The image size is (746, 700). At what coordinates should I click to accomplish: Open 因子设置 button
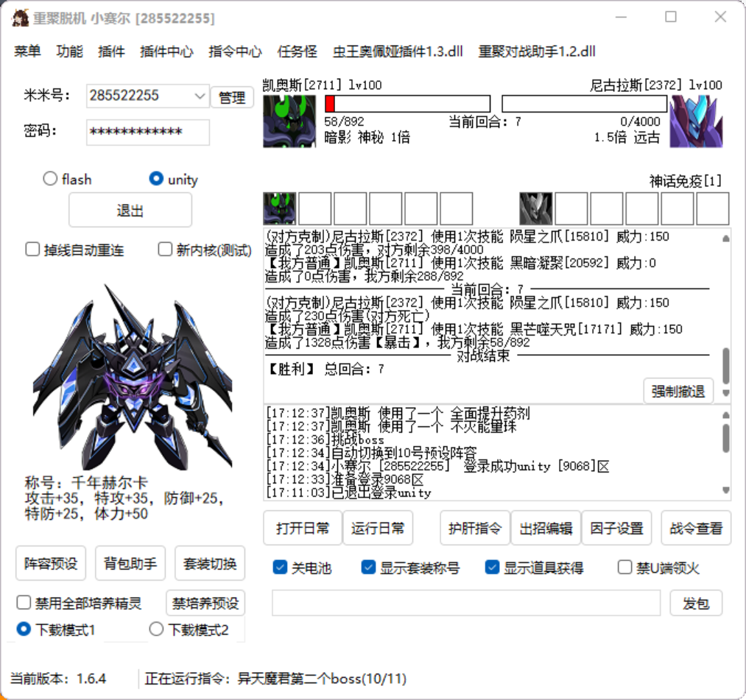pos(616,528)
